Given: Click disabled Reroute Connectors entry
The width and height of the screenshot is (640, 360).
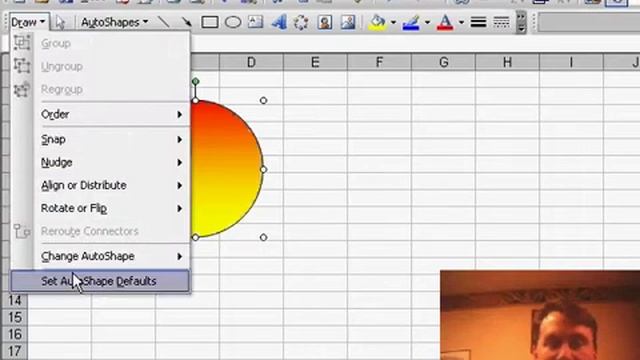Looking at the screenshot, I should click(x=100, y=231).
